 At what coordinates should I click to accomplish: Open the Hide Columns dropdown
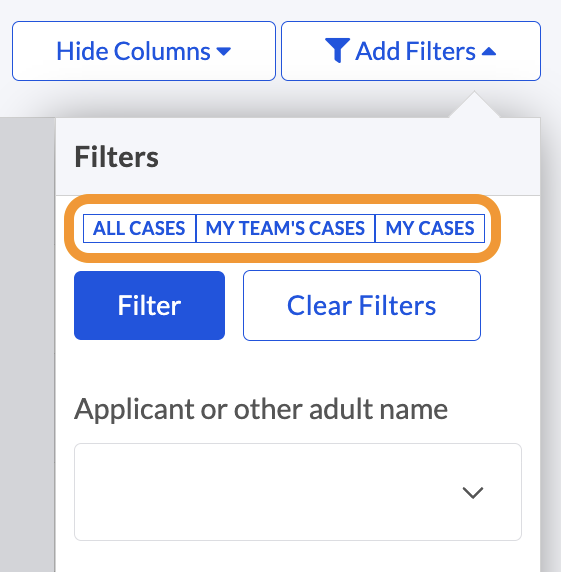point(144,51)
